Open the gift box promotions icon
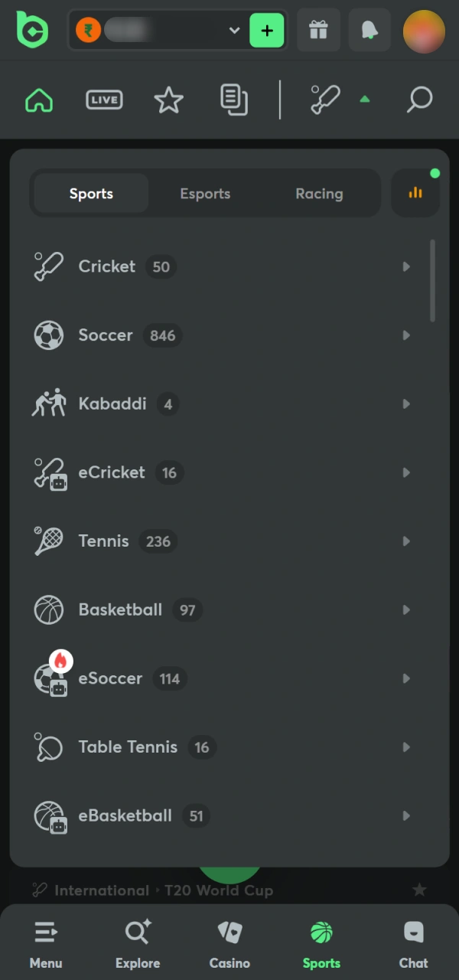Viewport: 459px width, 980px height. tap(318, 31)
